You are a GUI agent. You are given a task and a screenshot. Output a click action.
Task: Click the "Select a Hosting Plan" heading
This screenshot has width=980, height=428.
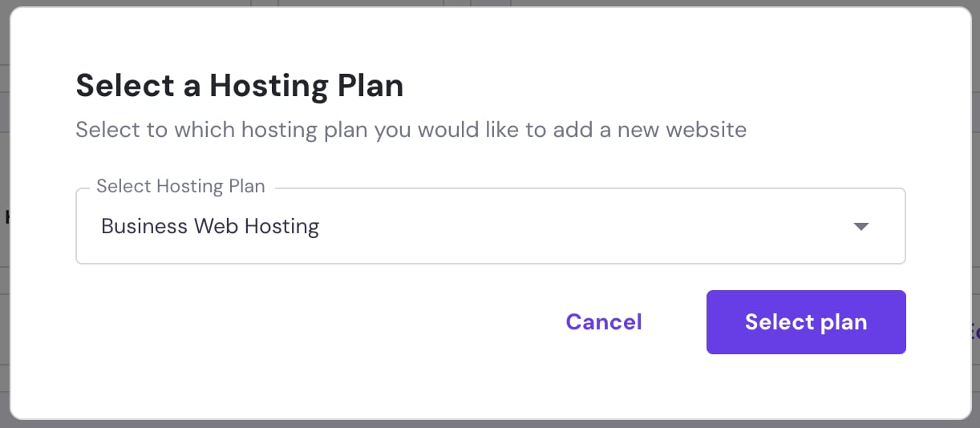(239, 86)
